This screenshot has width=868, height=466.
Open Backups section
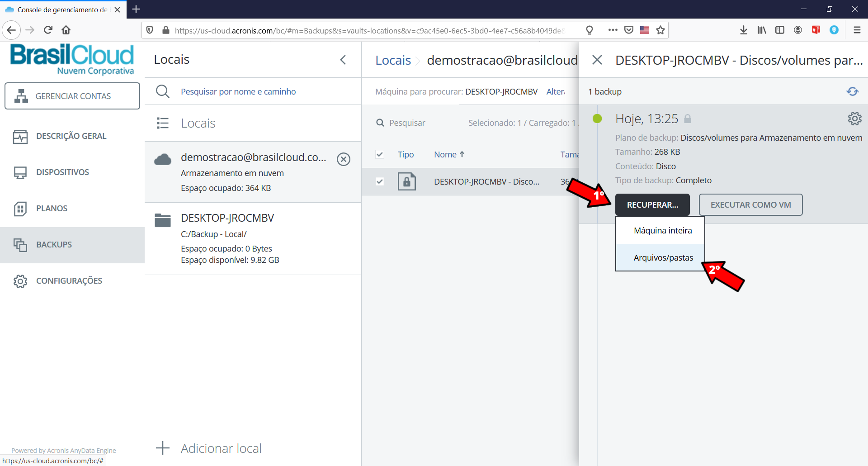point(72,245)
